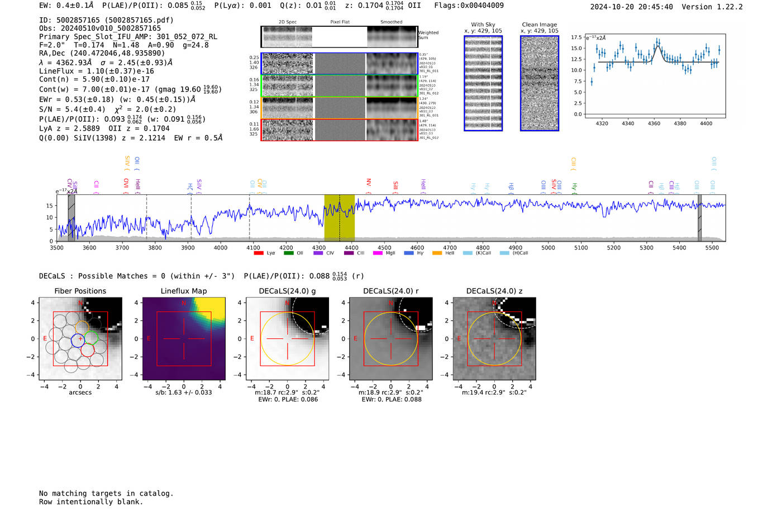Click the 2D Spec column header
This screenshot has width=782, height=532.
coord(288,22)
